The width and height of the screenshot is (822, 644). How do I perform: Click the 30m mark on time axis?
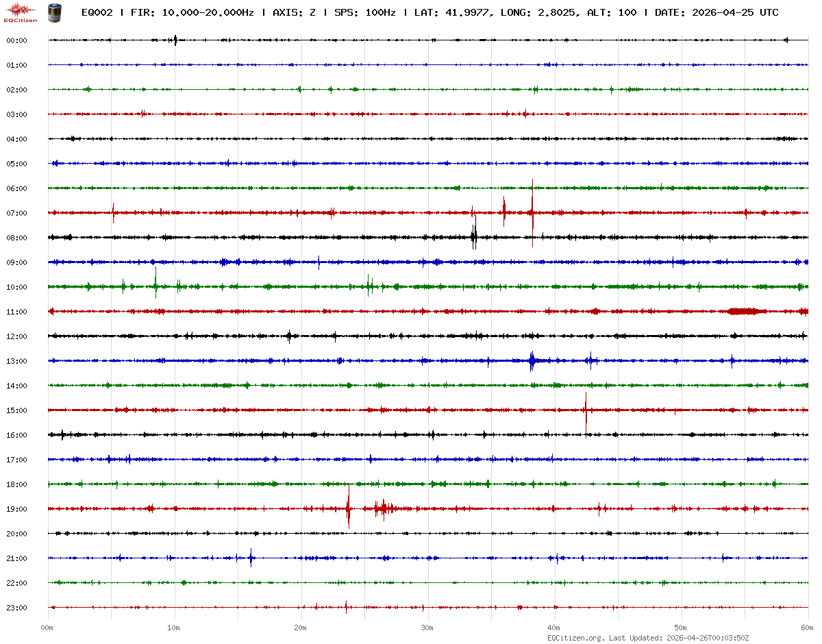(x=427, y=628)
